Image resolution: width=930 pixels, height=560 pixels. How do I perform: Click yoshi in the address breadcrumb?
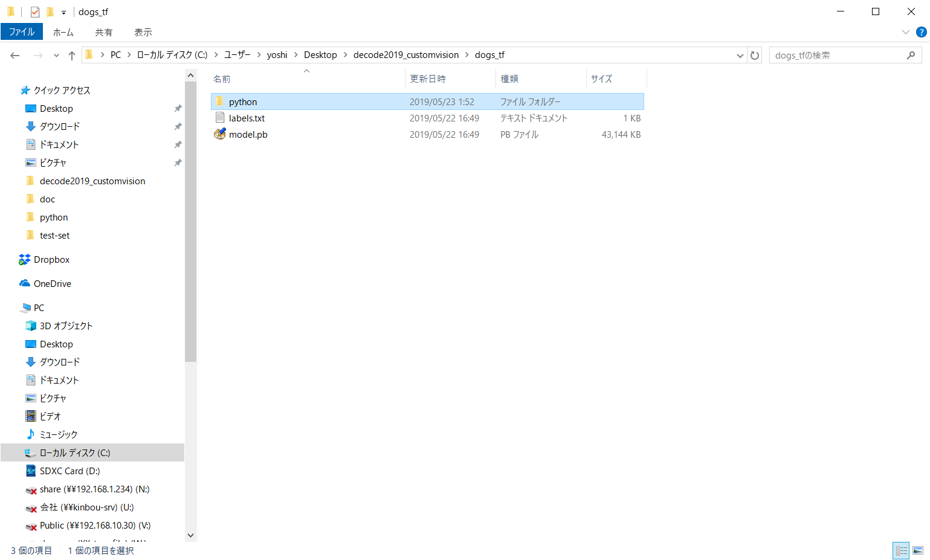pos(277,55)
